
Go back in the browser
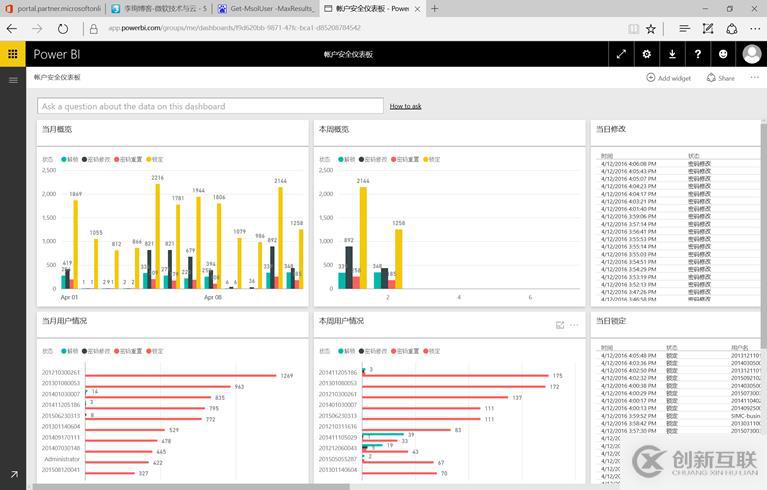tap(12, 29)
